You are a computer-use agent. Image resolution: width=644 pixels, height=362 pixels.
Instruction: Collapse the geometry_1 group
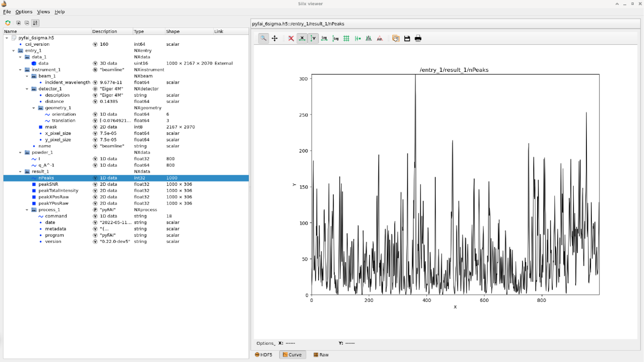[x=34, y=108]
